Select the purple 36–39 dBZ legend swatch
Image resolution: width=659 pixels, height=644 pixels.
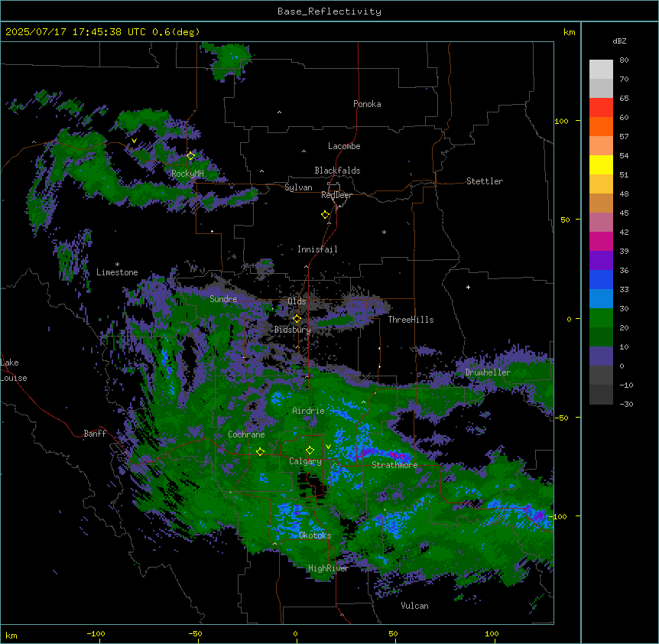point(601,260)
